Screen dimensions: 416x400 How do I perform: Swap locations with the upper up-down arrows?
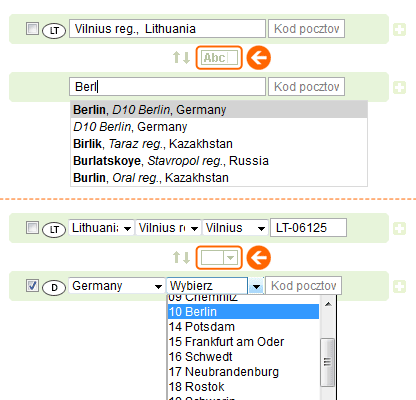(181, 57)
